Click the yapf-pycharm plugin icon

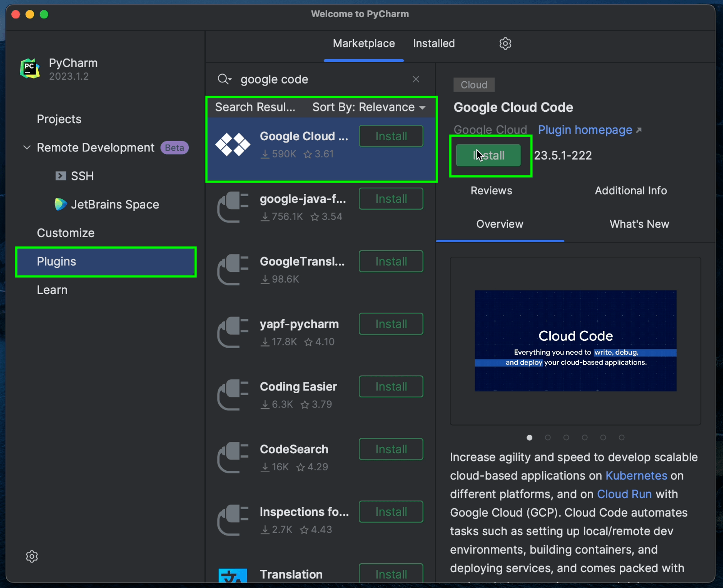click(233, 332)
